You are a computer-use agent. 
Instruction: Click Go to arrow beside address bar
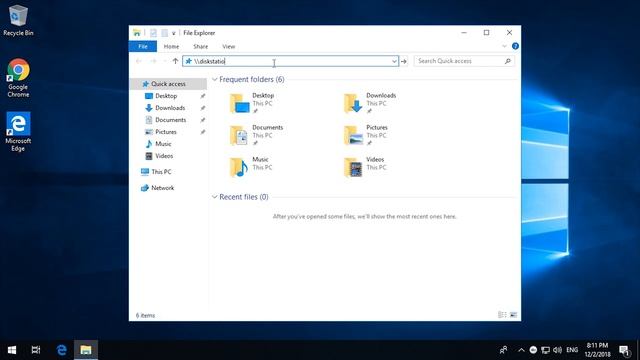(x=404, y=61)
